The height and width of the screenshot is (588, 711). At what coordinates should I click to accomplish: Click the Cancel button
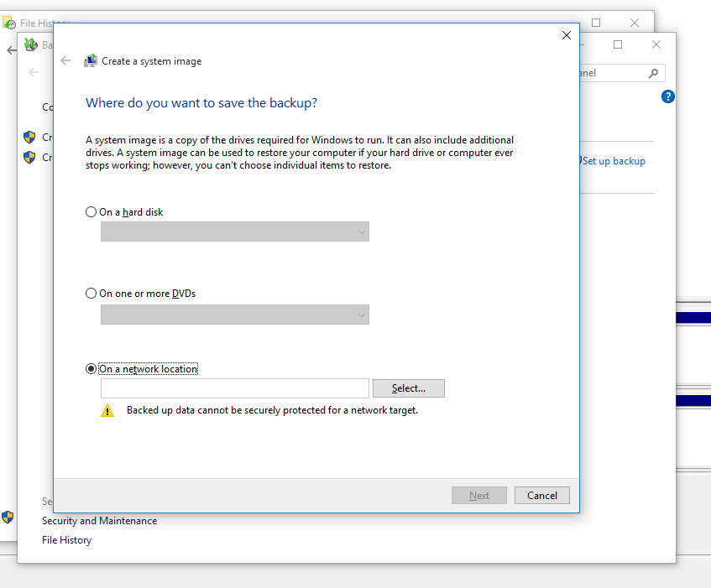point(542,496)
